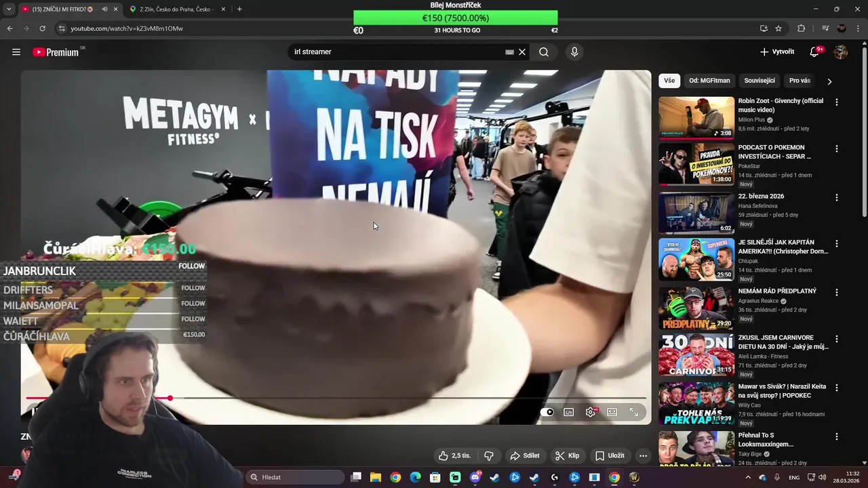868x488 pixels.
Task: Open Windows taskbar Hledat search box
Action: point(294,477)
